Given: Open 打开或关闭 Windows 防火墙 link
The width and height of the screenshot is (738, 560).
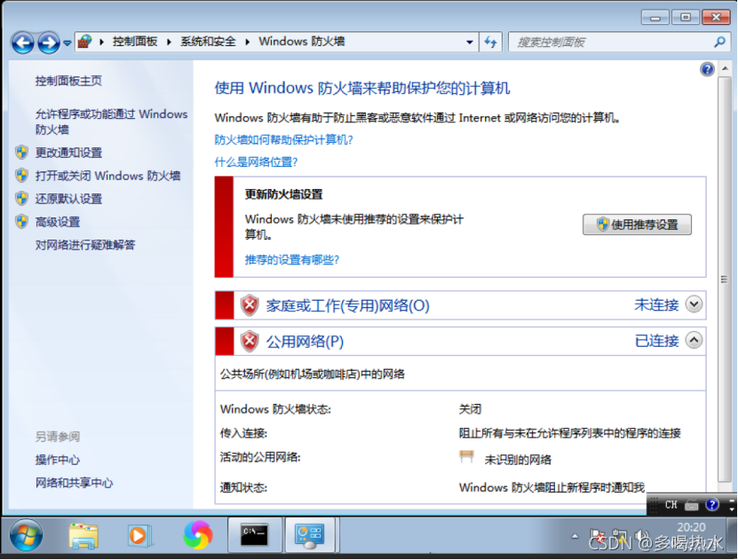Looking at the screenshot, I should click(107, 176).
